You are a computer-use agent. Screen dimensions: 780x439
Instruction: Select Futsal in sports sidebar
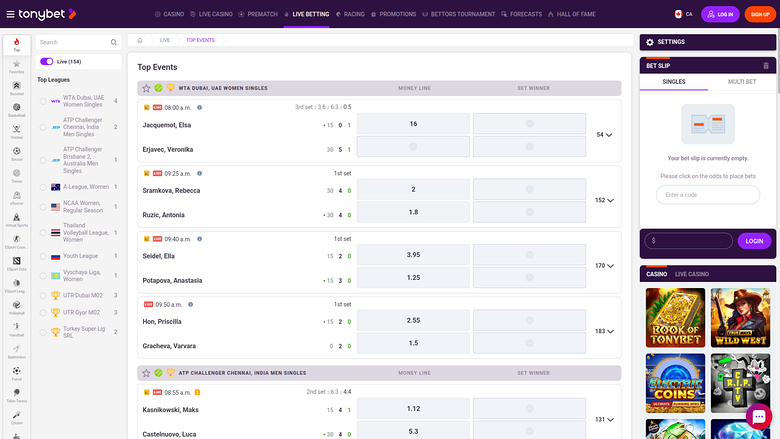[x=16, y=373]
